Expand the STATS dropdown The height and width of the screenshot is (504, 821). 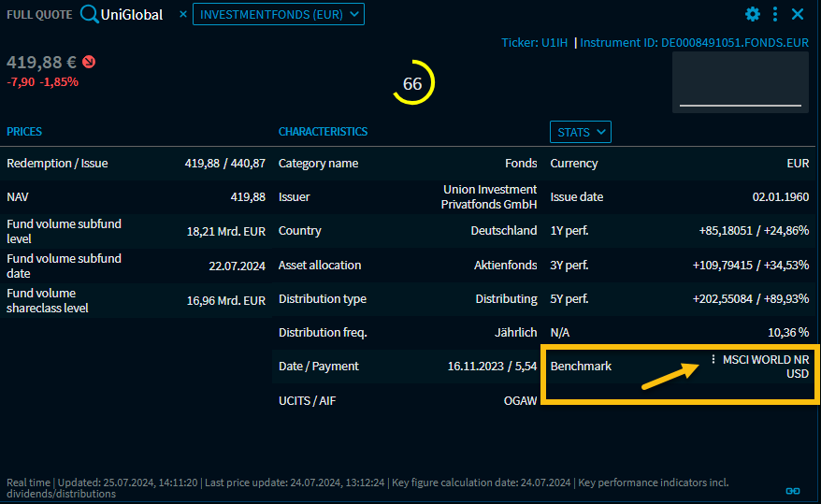(x=580, y=132)
